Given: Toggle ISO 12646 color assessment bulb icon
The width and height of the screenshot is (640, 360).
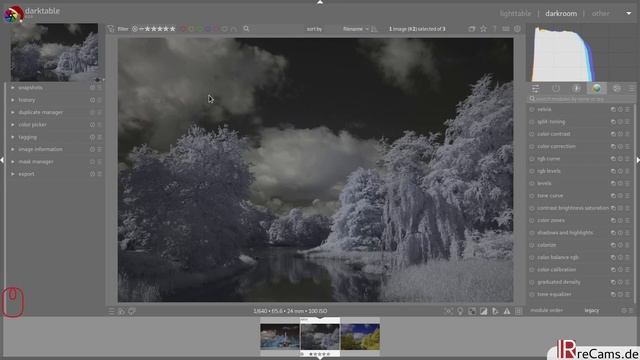Looking at the screenshot, I should 460,311.
